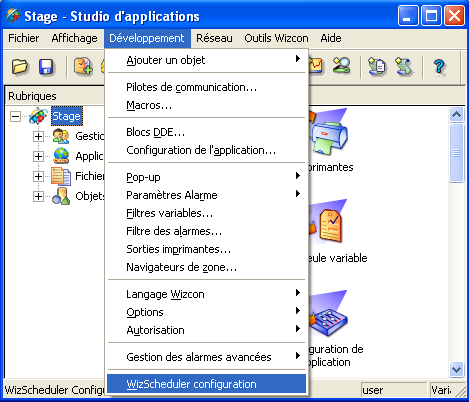Expand the Gestion tree node
The image size is (469, 402).
point(38,136)
